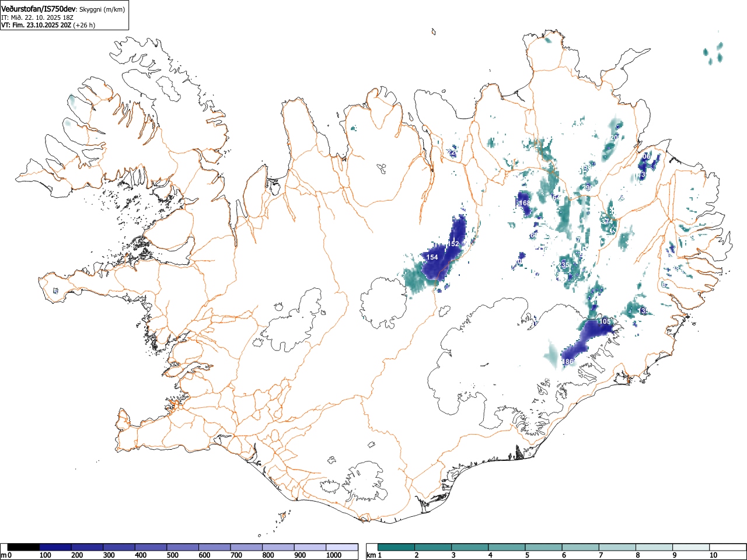Choose the 800–900 m legend swatch
The width and height of the screenshot is (747, 560).
pyautogui.click(x=278, y=547)
